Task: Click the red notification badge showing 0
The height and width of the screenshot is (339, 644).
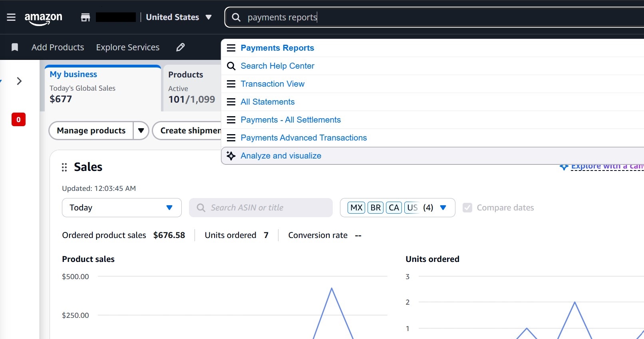Action: [18, 119]
